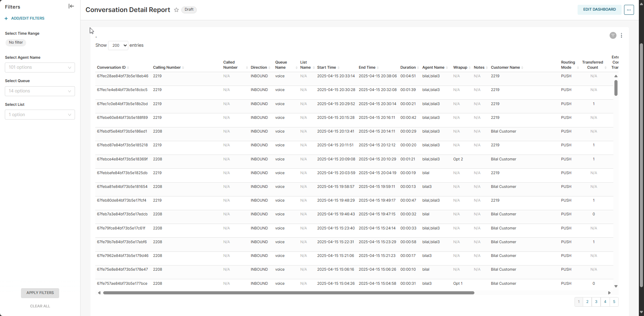644x316 pixels.
Task: Open the dashboard ellipsis menu button
Action: point(629,10)
